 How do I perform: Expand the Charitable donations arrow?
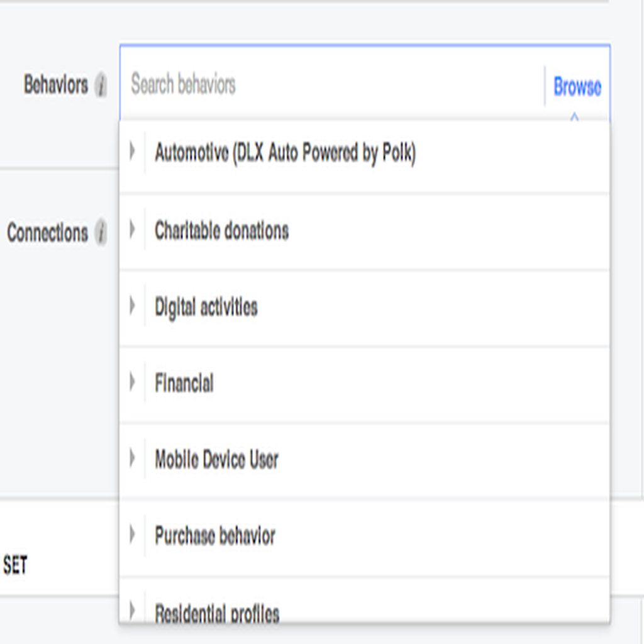132,229
